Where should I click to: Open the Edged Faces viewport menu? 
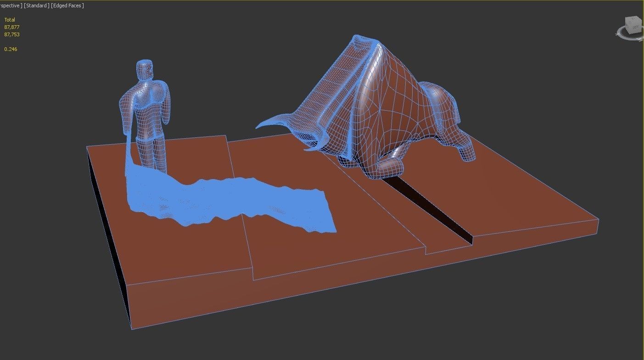coord(67,6)
